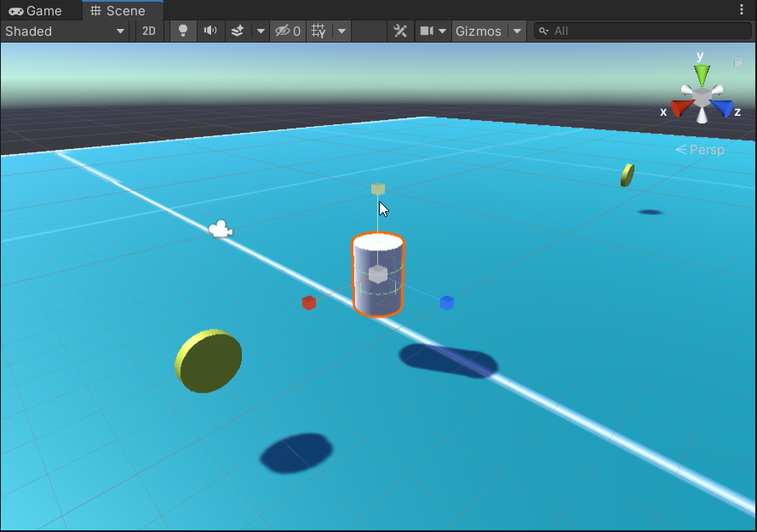This screenshot has width=757, height=532.
Task: Switch to Perspective by clicking Persp label
Action: (706, 150)
